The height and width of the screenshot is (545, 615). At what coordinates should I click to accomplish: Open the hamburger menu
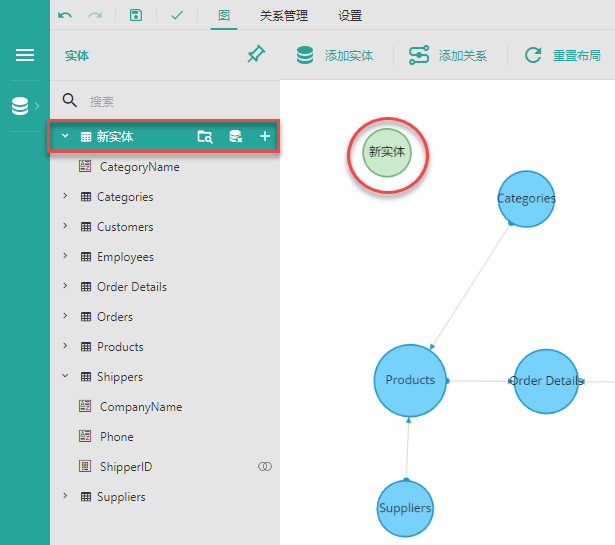[24, 56]
